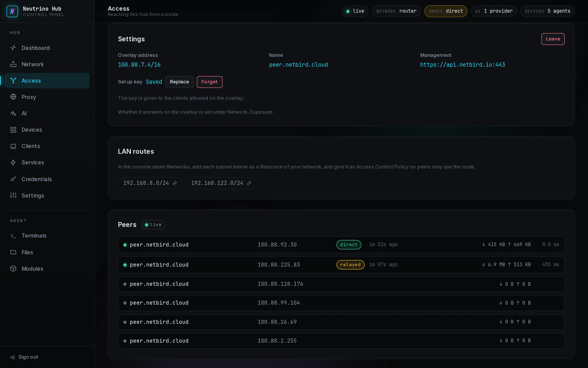Copy the 192.168.122.0/24 route link icon
Viewport: 588px width, 368px height.
249,183
